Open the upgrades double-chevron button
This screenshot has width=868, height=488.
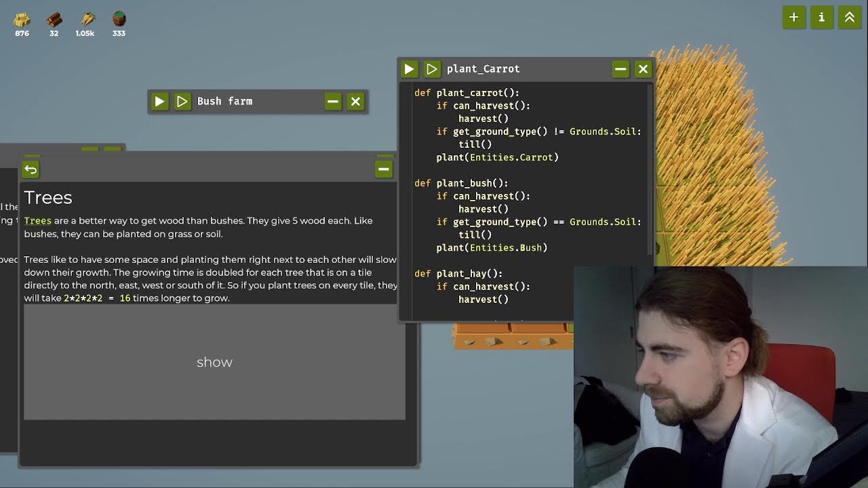[850, 17]
